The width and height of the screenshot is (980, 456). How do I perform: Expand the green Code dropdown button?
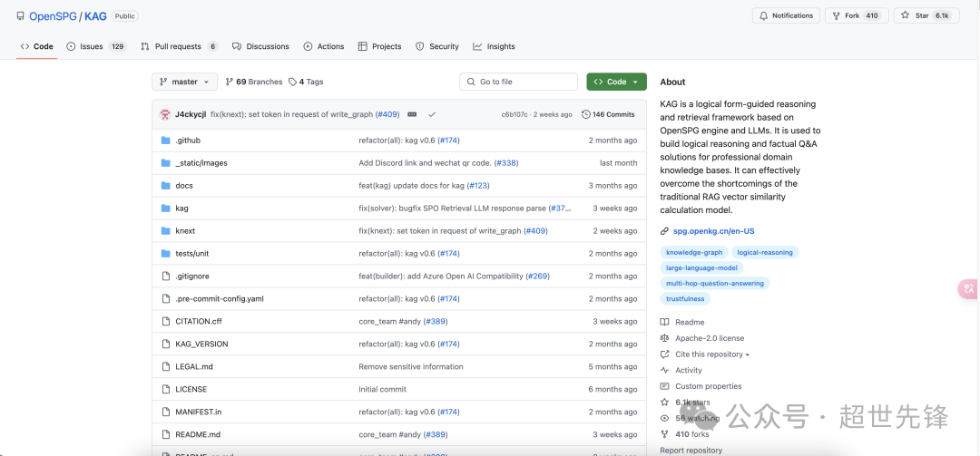pyautogui.click(x=616, y=82)
